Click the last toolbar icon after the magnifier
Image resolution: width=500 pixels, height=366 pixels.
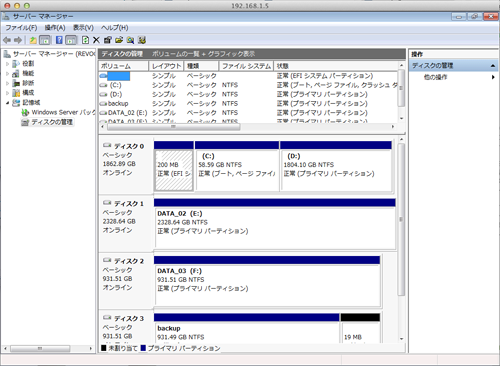(142, 40)
